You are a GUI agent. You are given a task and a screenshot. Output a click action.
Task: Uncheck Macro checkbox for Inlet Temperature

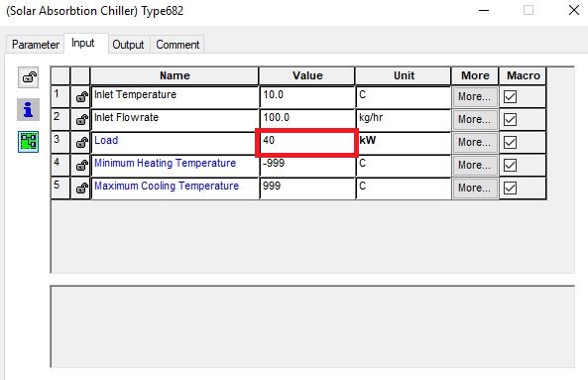(510, 97)
